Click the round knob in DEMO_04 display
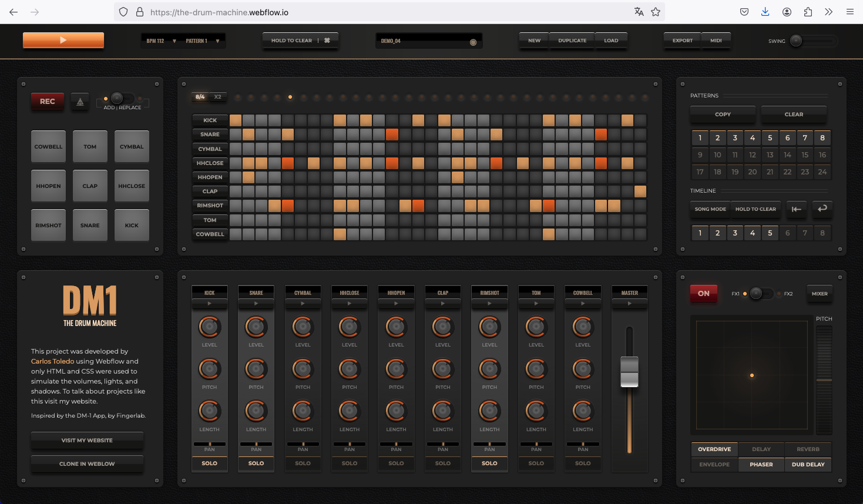The width and height of the screenshot is (863, 504). tap(473, 42)
